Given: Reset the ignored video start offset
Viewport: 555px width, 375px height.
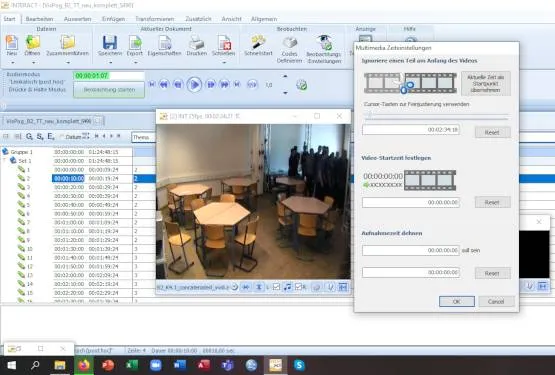Looking at the screenshot, I should [492, 132].
